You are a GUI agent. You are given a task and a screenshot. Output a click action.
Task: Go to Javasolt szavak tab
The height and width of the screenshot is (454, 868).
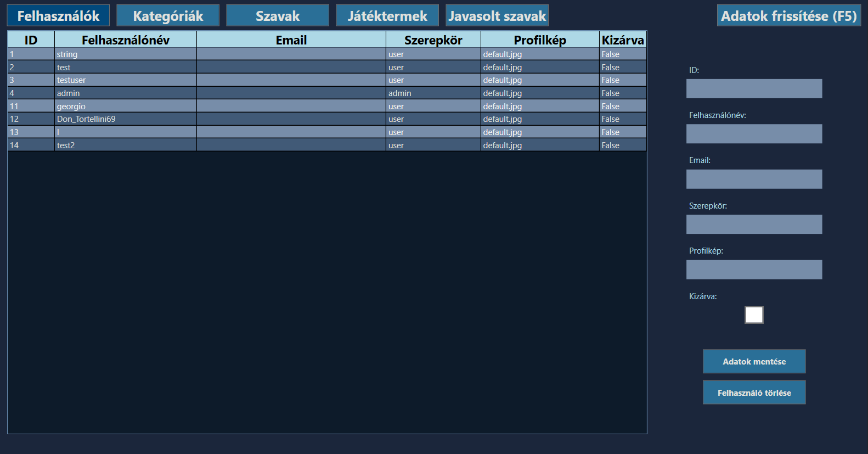497,16
